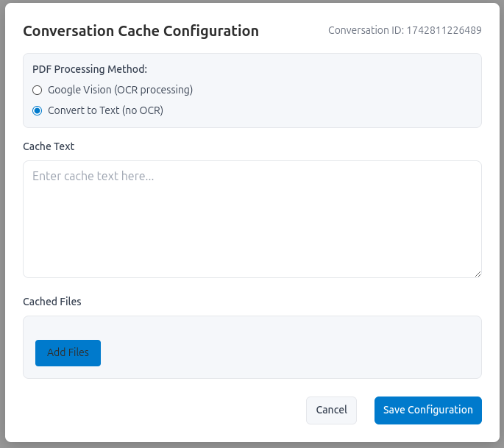Focus the cache text input area

[x=252, y=221]
